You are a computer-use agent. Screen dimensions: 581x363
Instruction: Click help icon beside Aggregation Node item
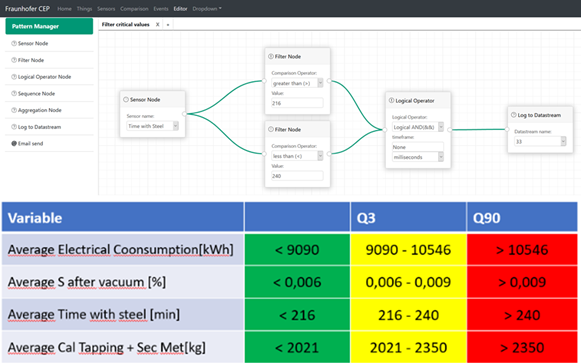click(14, 110)
